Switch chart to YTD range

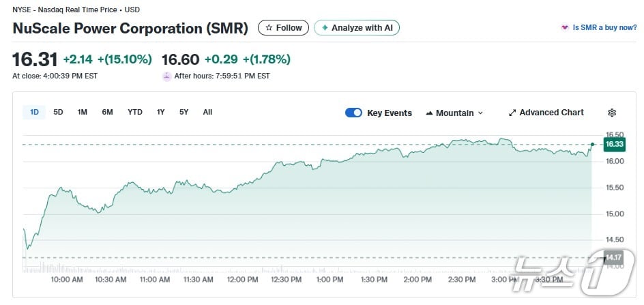(135, 112)
